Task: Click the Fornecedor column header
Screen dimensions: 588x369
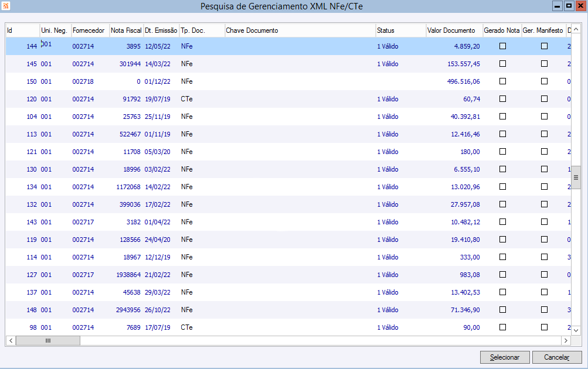Action: tap(90, 30)
